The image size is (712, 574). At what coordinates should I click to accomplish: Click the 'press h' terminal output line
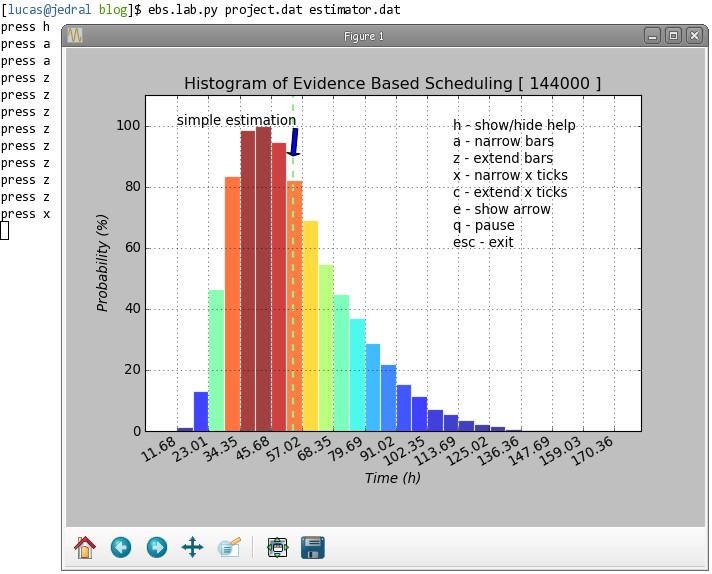coord(25,27)
